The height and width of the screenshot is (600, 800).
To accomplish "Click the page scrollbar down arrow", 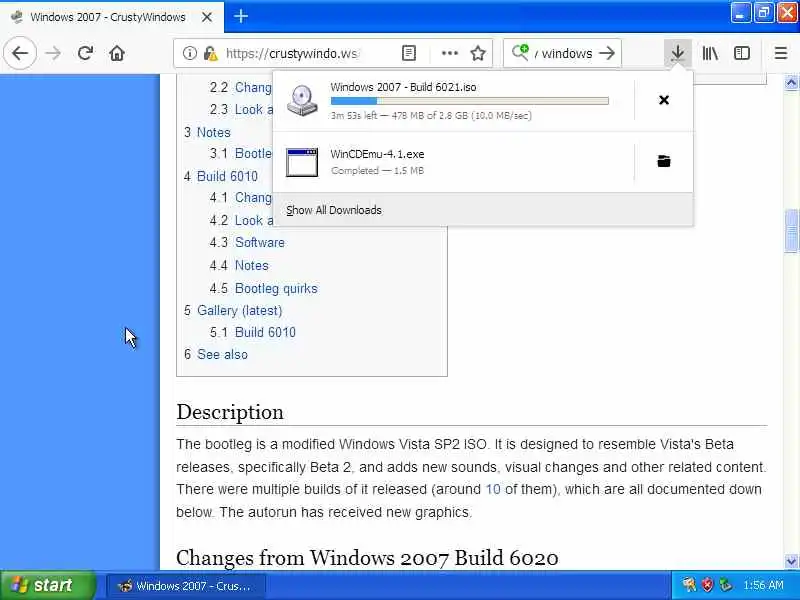I will tap(791, 561).
